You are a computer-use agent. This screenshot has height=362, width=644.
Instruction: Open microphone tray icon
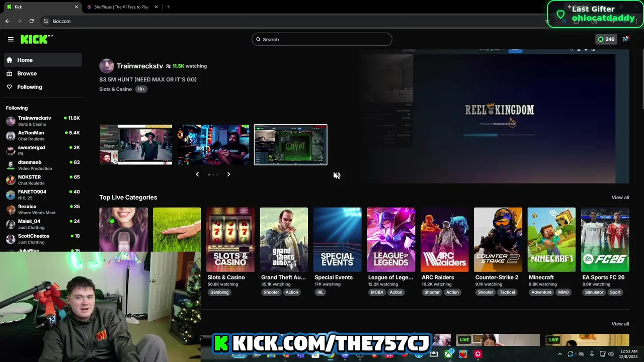[592, 354]
